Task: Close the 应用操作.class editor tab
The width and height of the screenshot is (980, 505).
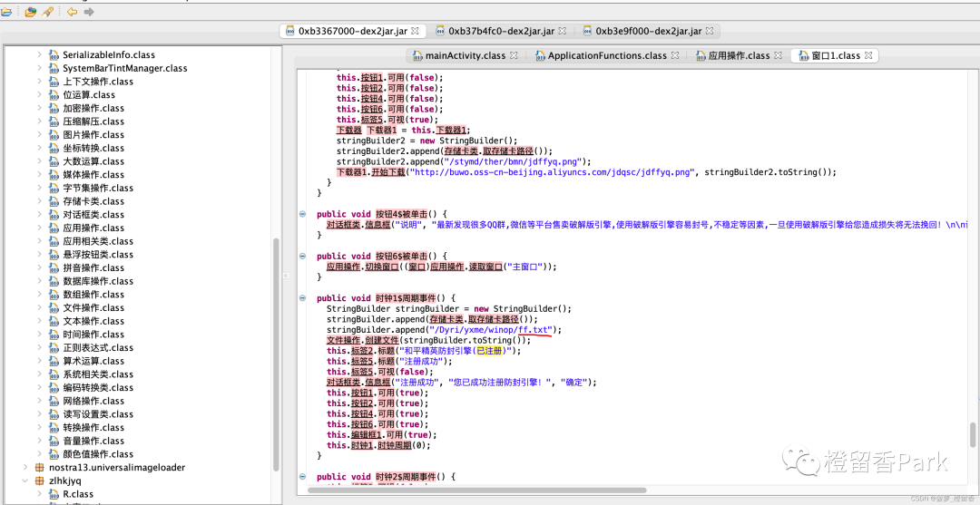Action: pyautogui.click(x=778, y=55)
